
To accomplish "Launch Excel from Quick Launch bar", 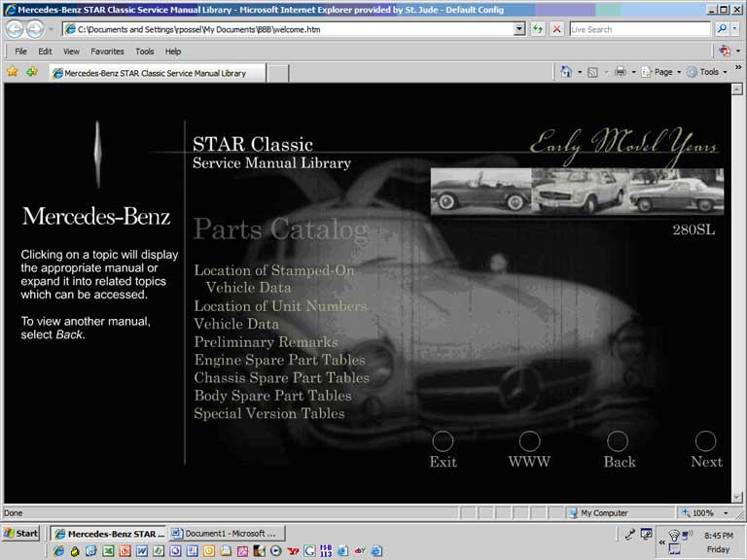I will (x=108, y=551).
